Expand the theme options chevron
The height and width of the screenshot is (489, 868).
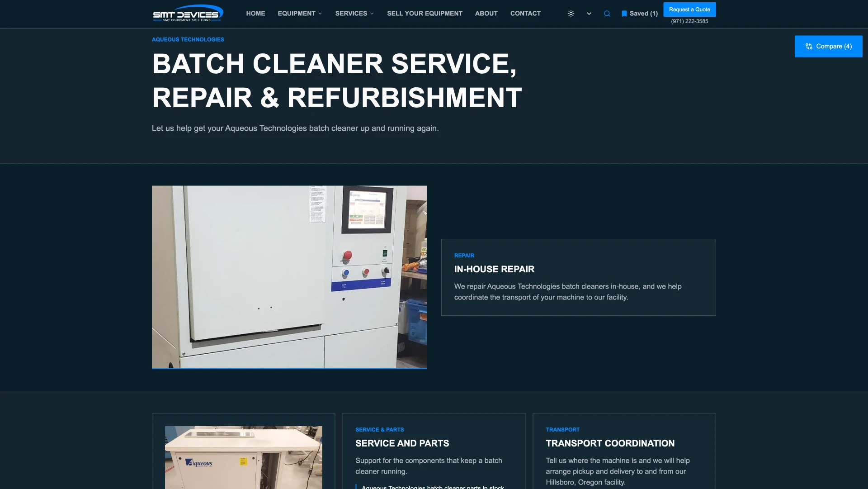point(589,14)
